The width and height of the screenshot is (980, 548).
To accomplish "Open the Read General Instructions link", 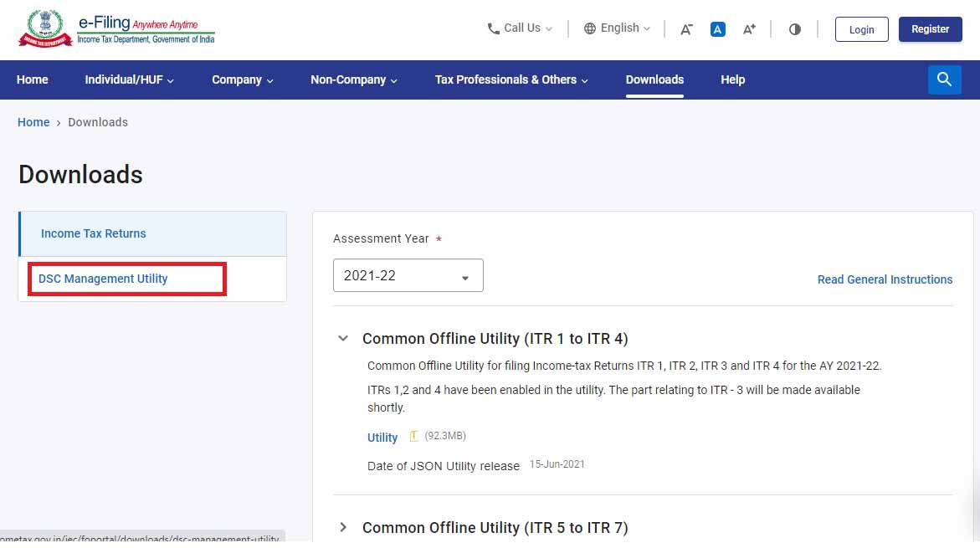I will click(885, 279).
